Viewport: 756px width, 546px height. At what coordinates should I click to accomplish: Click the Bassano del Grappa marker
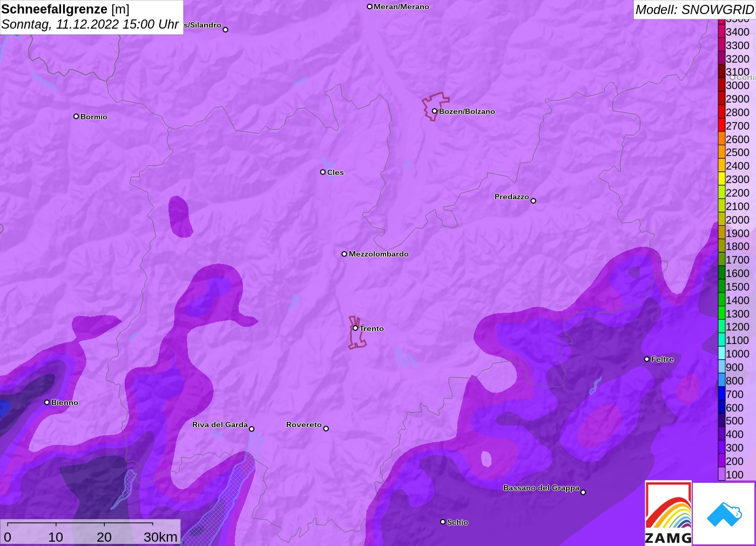[x=583, y=492]
